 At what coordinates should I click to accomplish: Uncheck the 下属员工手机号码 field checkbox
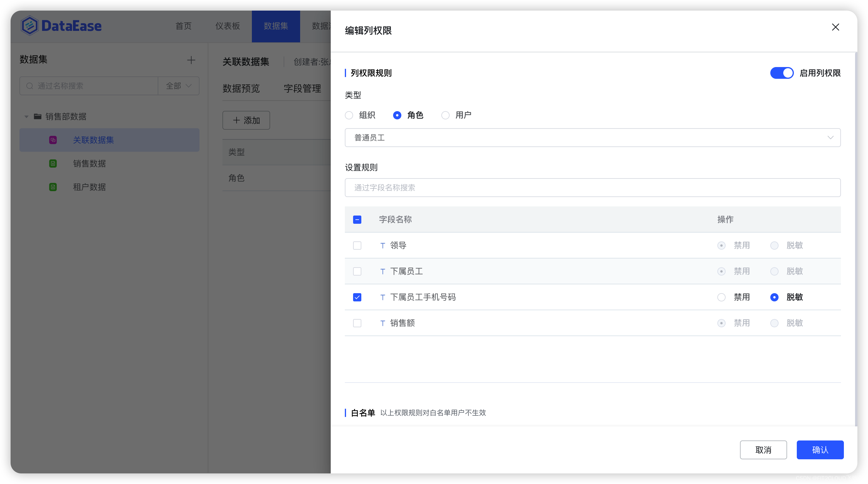357,297
